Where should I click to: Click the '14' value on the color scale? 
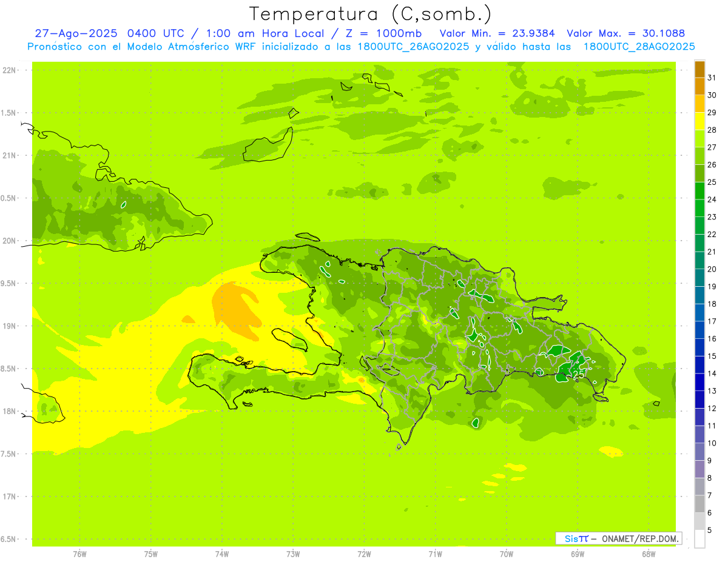[x=712, y=373]
